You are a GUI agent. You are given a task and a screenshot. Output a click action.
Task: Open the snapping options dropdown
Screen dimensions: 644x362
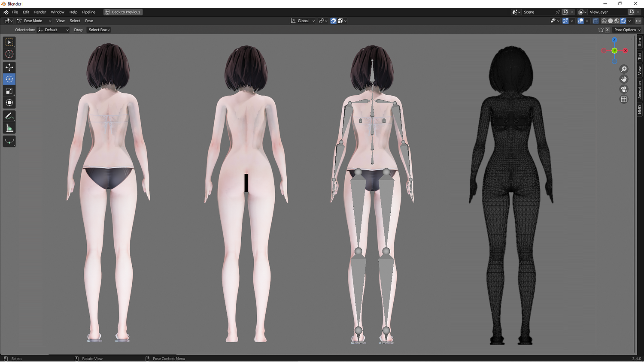(342, 21)
